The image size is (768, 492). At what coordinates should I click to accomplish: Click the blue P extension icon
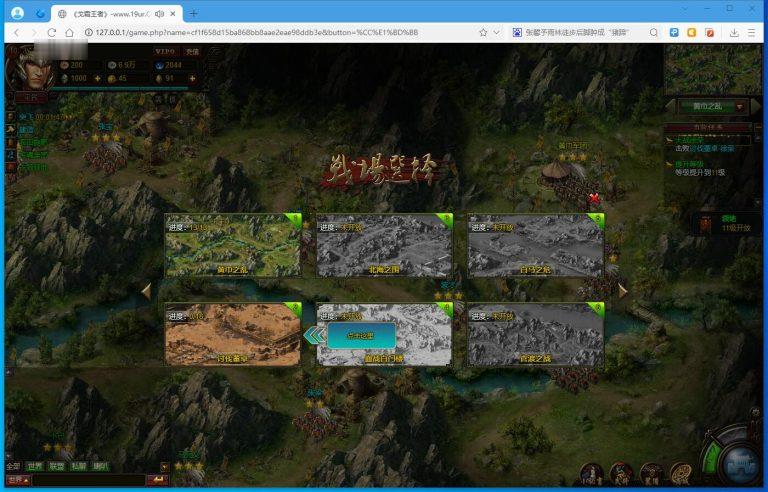click(674, 32)
